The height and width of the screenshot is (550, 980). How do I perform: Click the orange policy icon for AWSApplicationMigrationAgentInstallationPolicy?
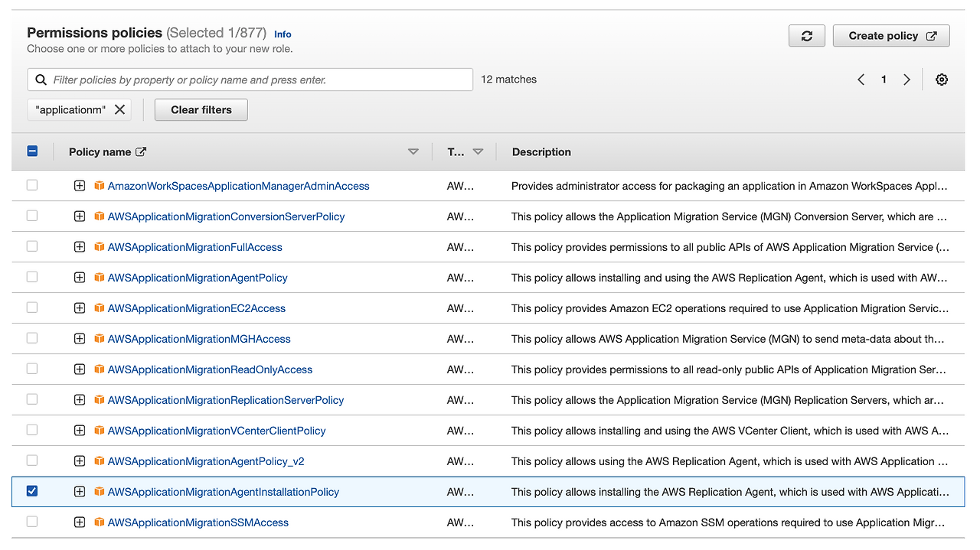pos(99,492)
